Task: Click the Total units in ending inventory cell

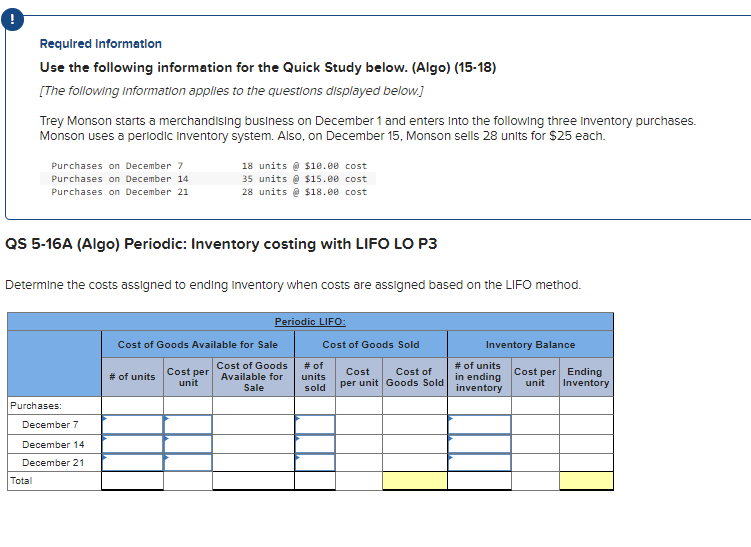Action: point(479,481)
